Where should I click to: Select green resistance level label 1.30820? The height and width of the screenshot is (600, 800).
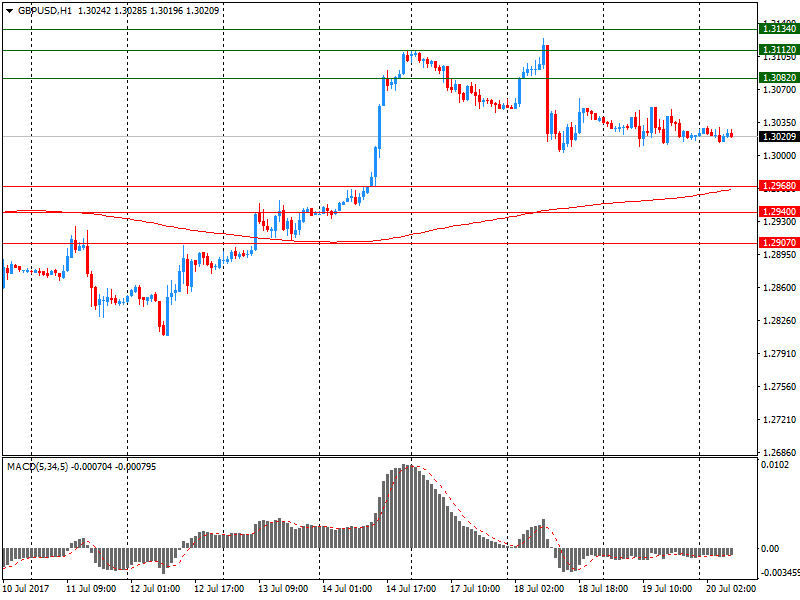point(779,78)
